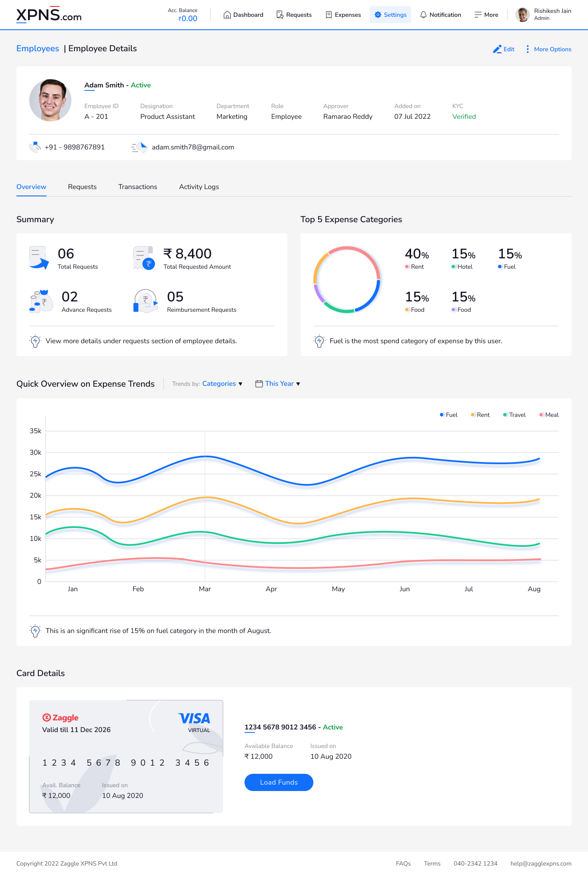Click the lightbulb tip icon in Summary

pos(35,341)
